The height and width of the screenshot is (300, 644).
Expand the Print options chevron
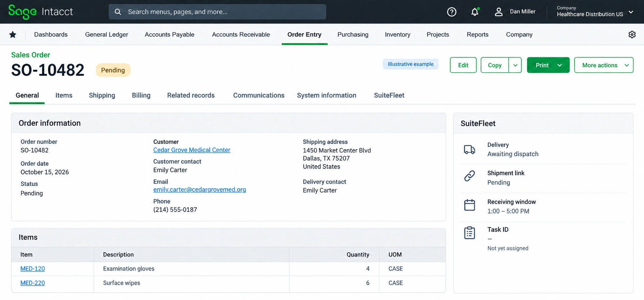click(x=560, y=65)
